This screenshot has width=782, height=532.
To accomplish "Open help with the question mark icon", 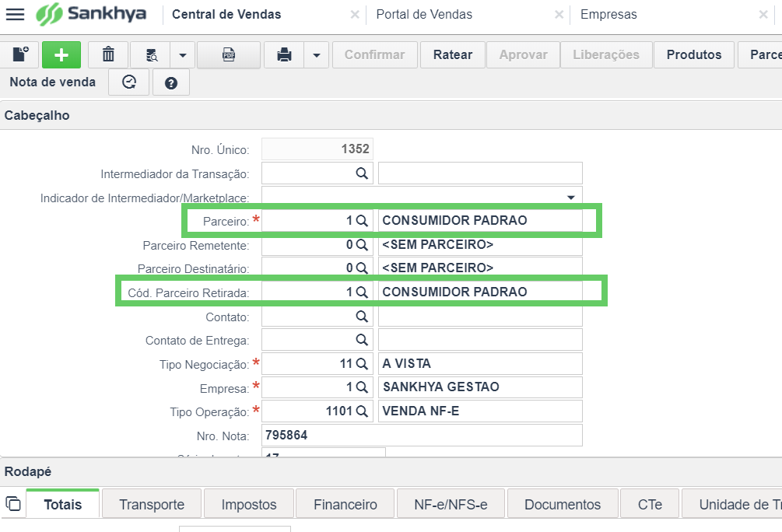I will tap(171, 82).
